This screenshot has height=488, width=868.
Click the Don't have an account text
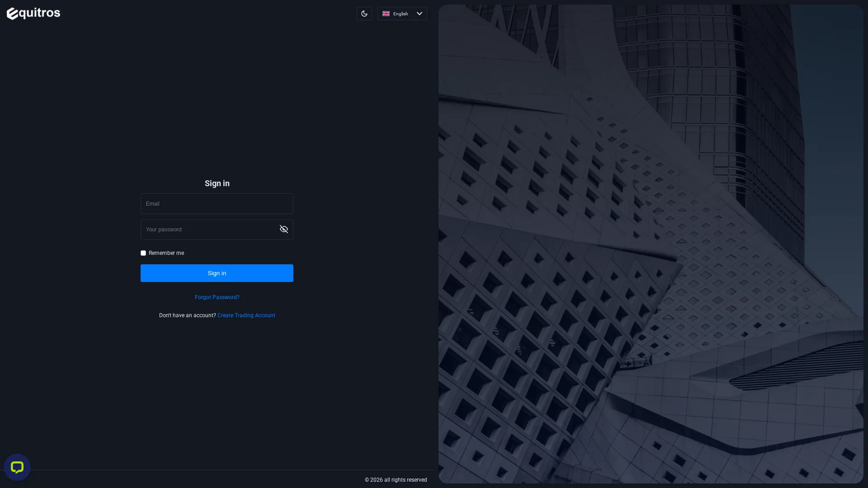click(x=188, y=315)
